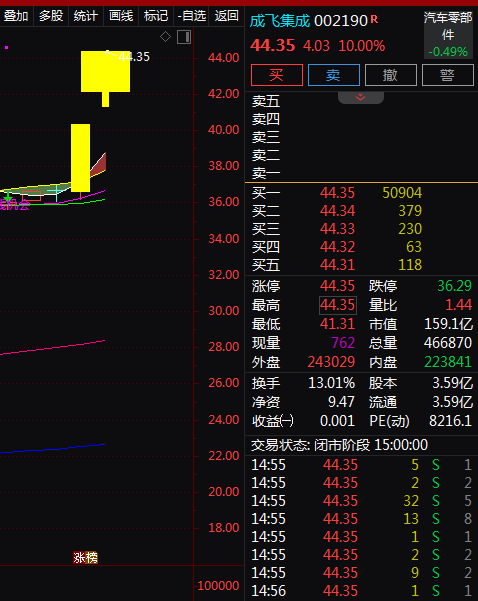This screenshot has height=601, width=478.
Task: Click the 最低 price 41.31
Action: click(x=337, y=324)
